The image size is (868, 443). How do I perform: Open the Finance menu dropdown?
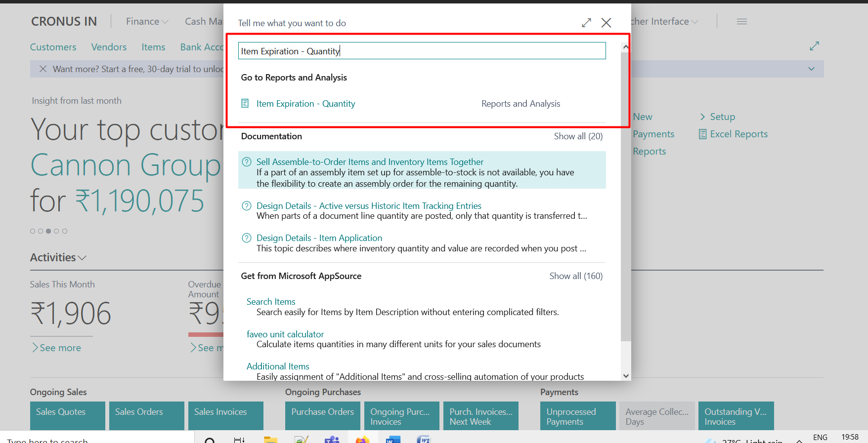pos(147,22)
